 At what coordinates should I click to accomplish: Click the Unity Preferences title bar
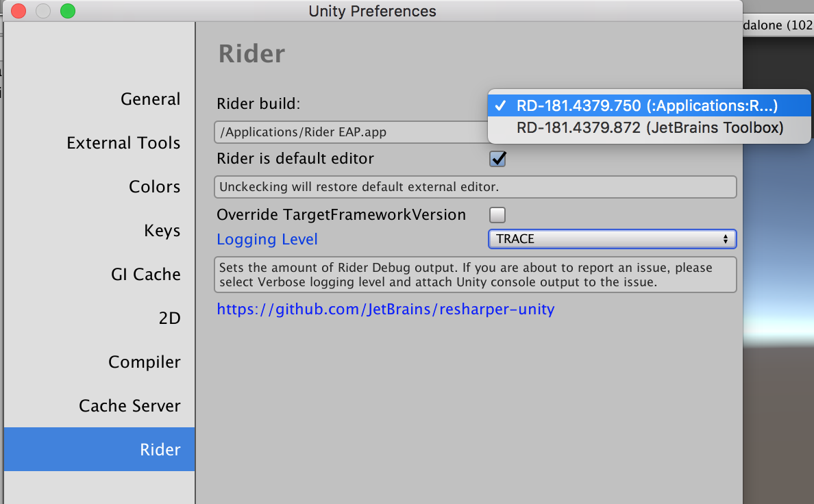[x=372, y=11]
